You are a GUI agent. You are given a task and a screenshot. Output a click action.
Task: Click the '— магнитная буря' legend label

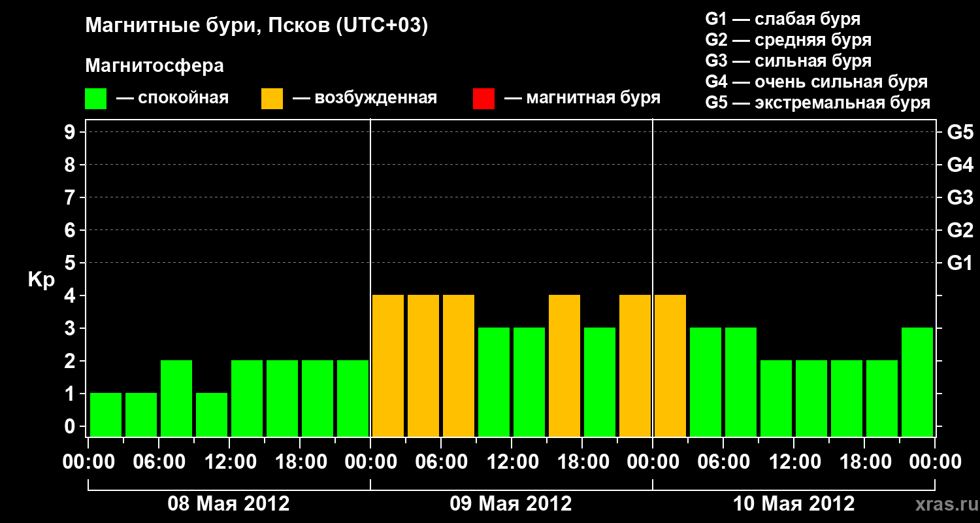point(583,98)
